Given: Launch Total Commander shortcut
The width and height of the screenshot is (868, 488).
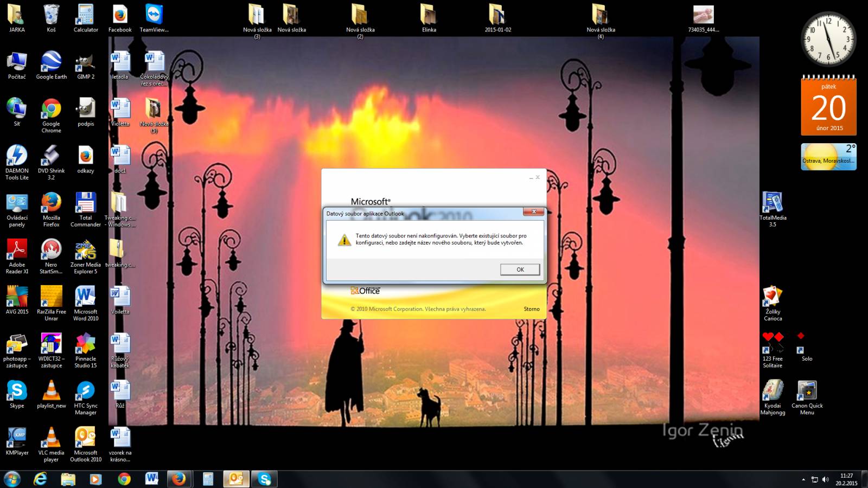Looking at the screenshot, I should pyautogui.click(x=86, y=209).
